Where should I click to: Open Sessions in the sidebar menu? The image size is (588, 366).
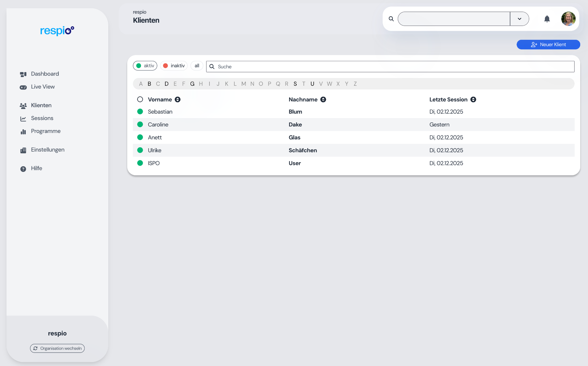tap(42, 118)
